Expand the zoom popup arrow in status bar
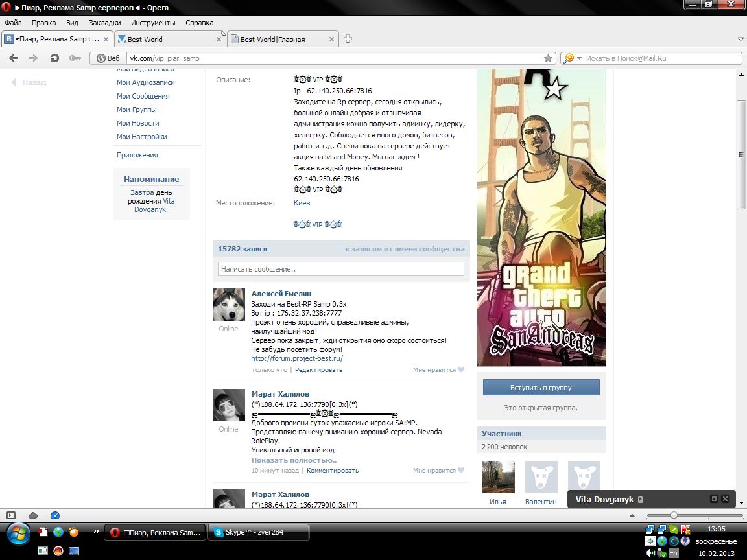 (632, 515)
